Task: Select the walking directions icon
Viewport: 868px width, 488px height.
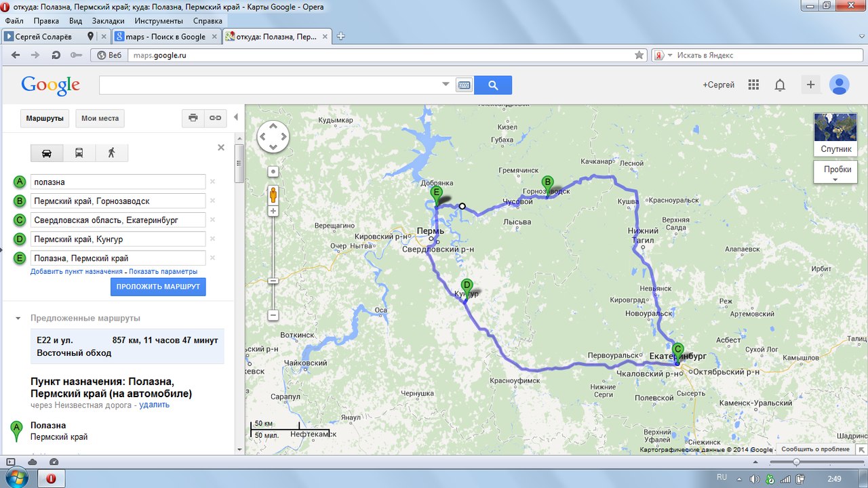Action: click(x=111, y=153)
